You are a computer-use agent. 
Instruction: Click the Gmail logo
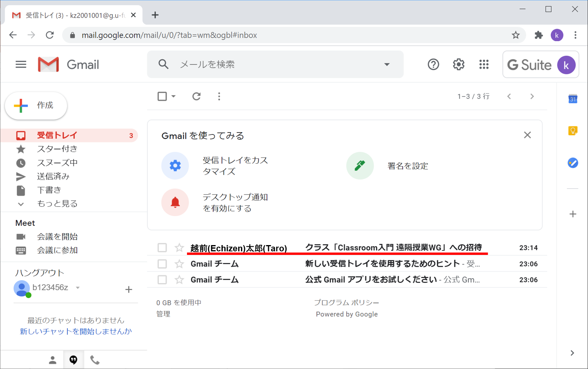click(x=69, y=64)
